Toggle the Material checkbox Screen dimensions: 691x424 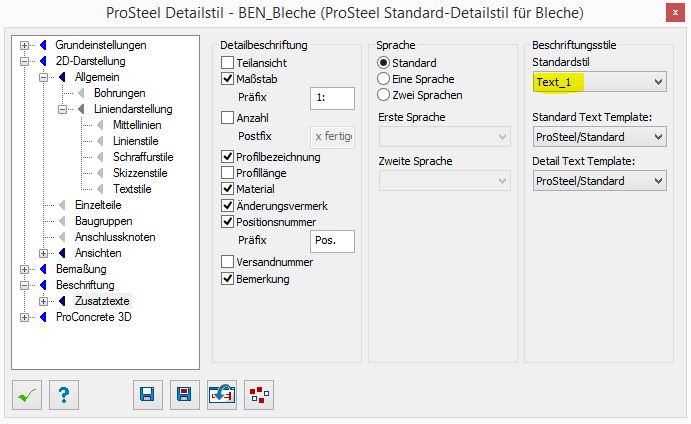[x=227, y=189]
